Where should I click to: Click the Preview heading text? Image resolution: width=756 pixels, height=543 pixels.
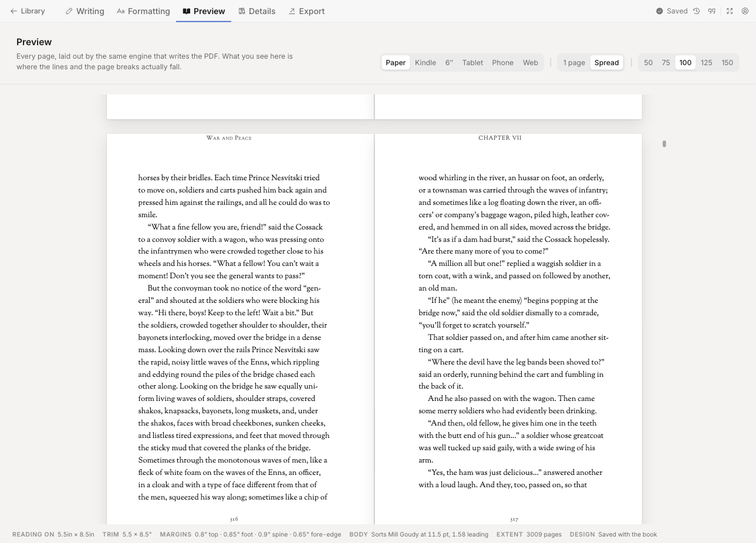[34, 42]
